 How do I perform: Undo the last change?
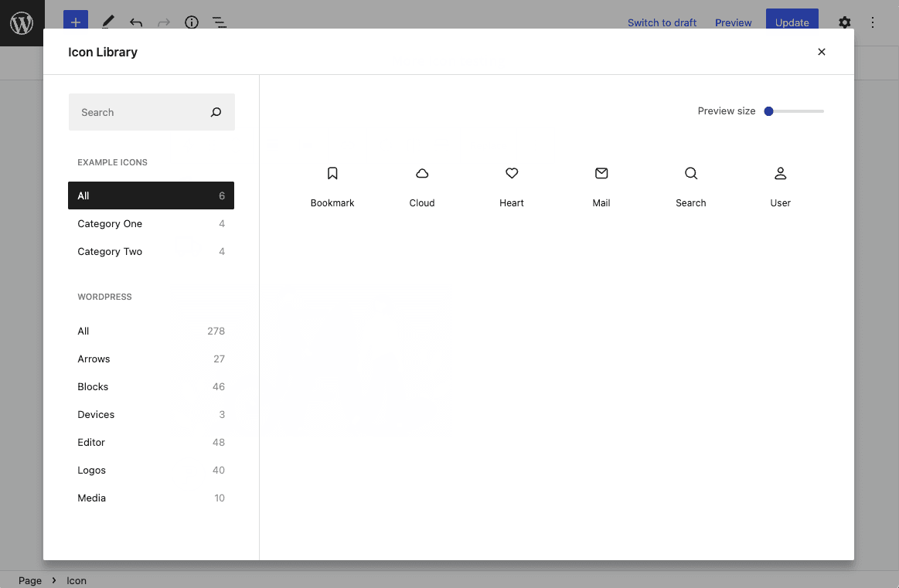(135, 22)
